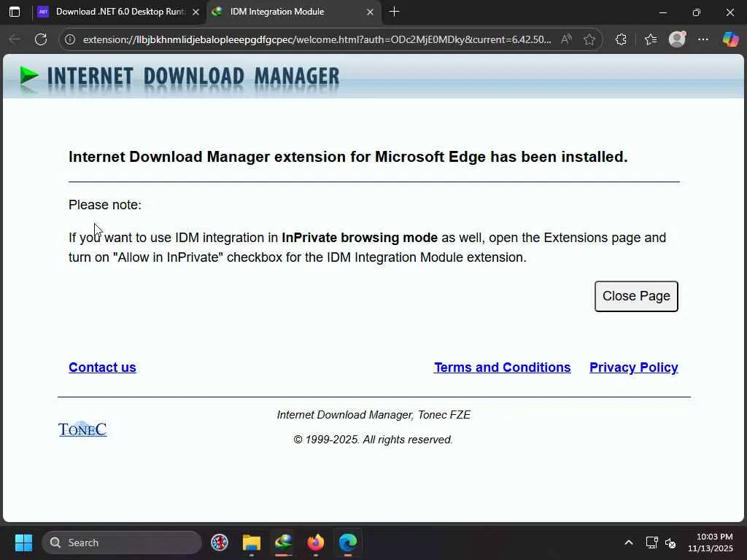Click the "InPrivate browsing mode" bold text
This screenshot has width=747, height=560.
pyautogui.click(x=360, y=238)
